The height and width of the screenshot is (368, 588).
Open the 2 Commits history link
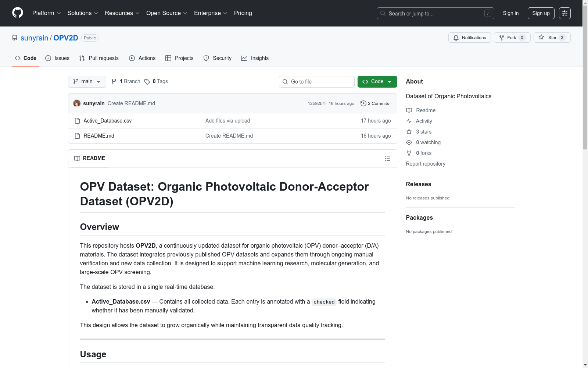tap(375, 103)
